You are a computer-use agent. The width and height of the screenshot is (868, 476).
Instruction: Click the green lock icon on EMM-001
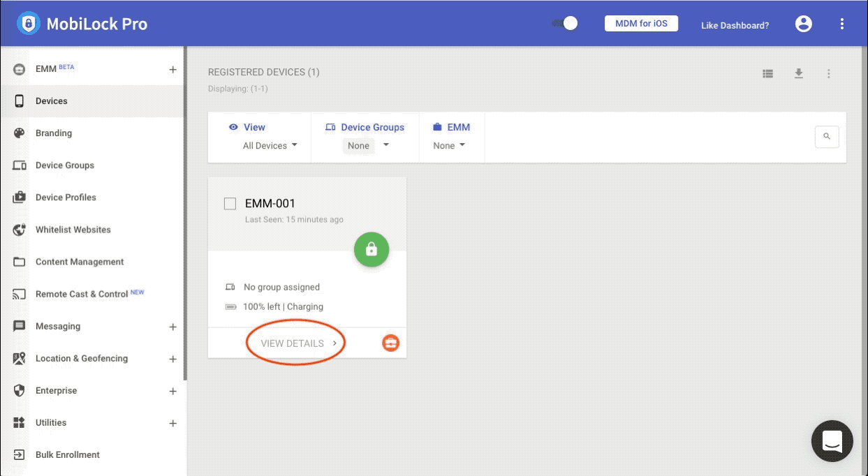pos(372,248)
